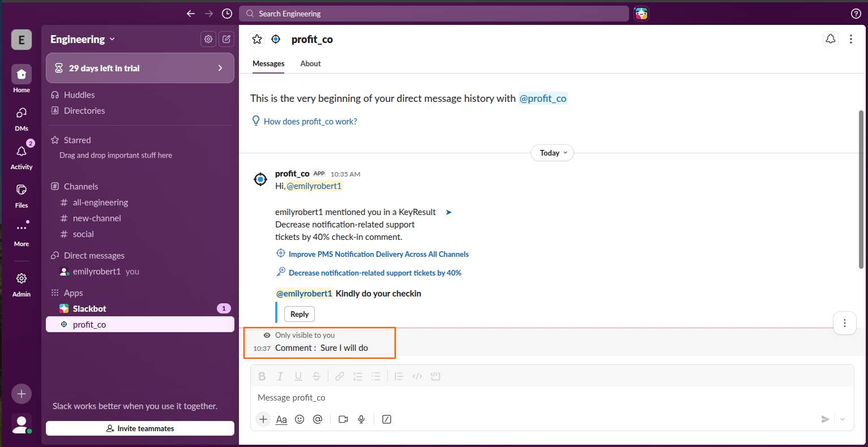Viewport: 868px width, 447px height.
Task: Open the Today date dropdown
Action: point(553,153)
